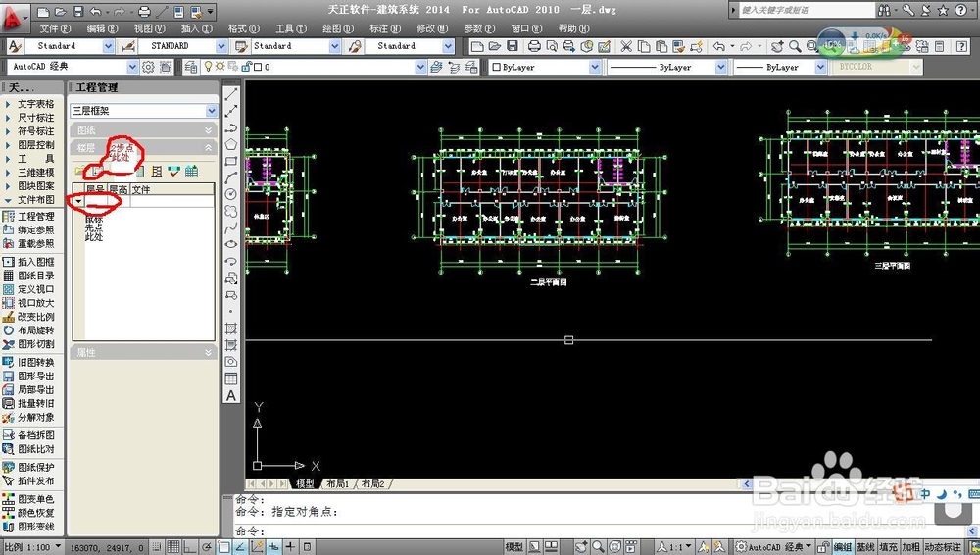Toggle Grid display in status bar
Viewport: 980px width, 555px height.
pos(173,547)
